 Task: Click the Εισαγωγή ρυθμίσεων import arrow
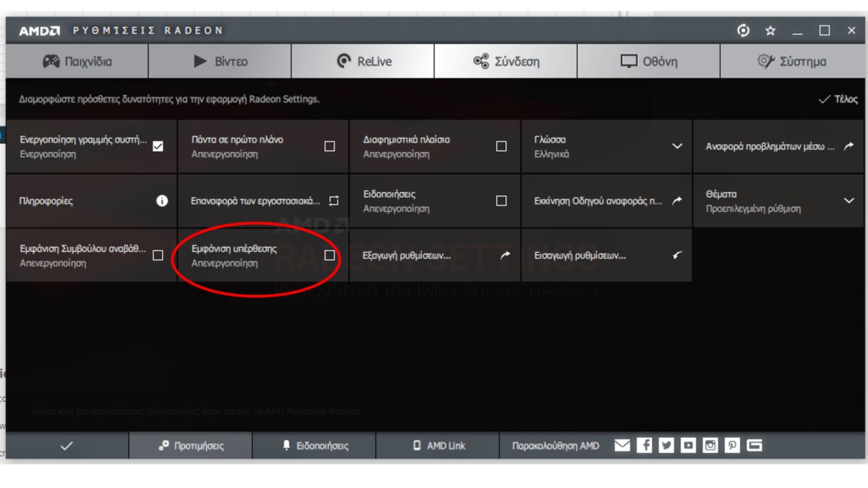pyautogui.click(x=677, y=256)
